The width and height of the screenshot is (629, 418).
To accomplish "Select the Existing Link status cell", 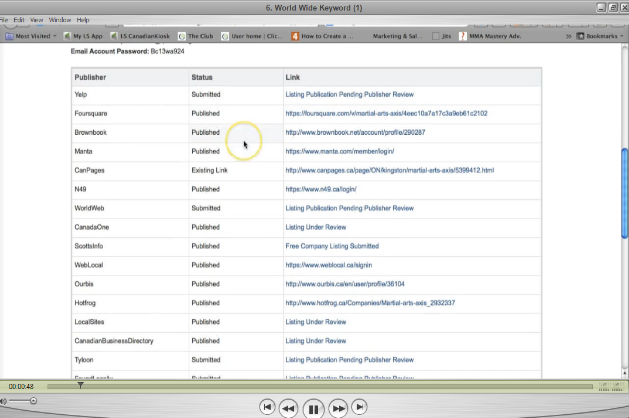I will tap(236, 170).
